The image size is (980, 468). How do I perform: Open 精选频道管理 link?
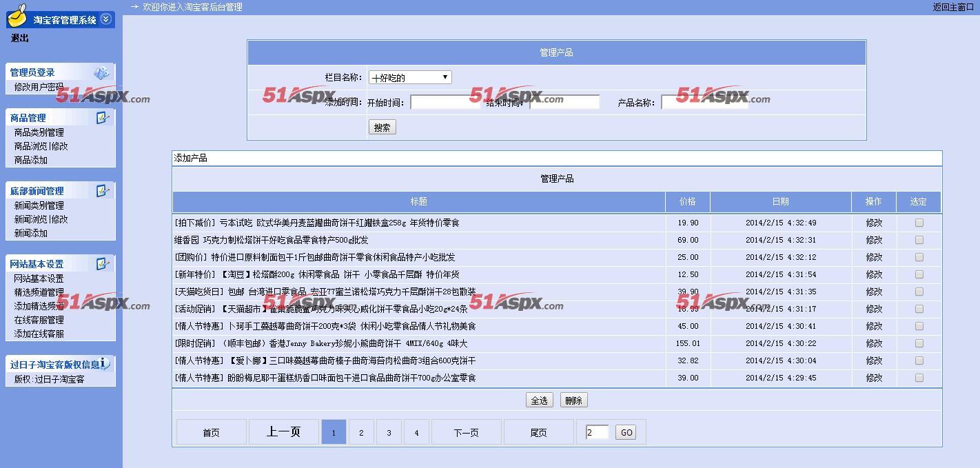(x=39, y=292)
